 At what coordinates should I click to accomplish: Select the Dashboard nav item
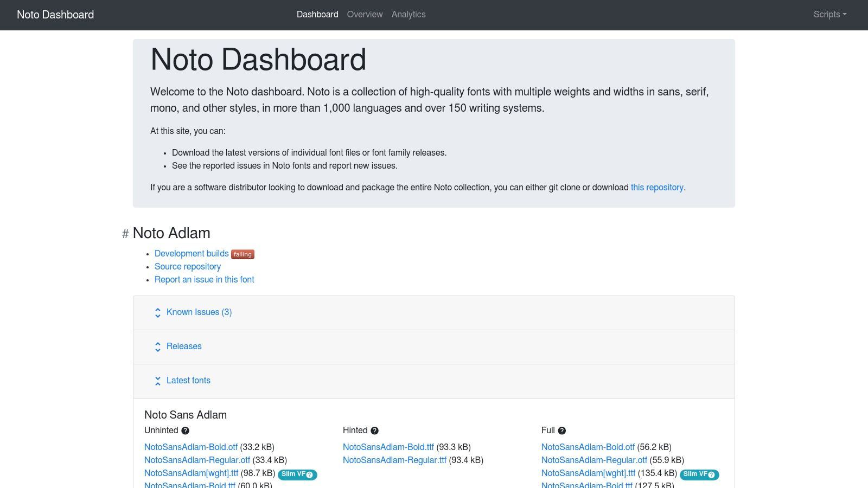coord(317,15)
